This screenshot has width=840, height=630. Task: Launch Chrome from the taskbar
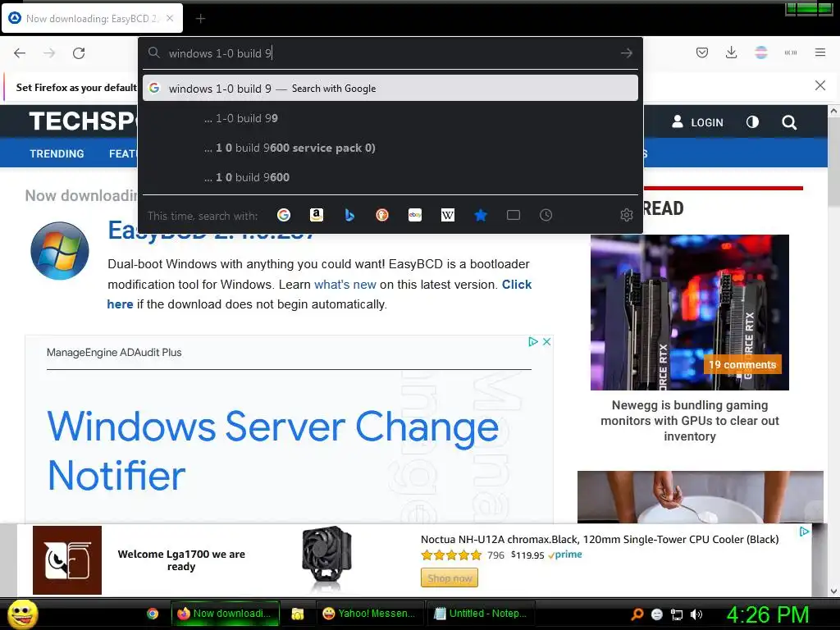coord(153,614)
